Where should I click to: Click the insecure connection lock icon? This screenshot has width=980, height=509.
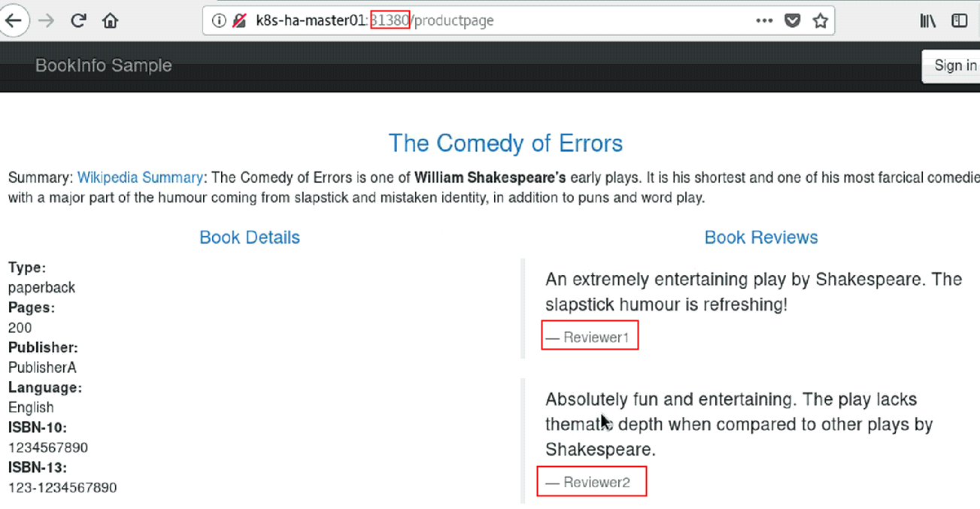tap(239, 20)
